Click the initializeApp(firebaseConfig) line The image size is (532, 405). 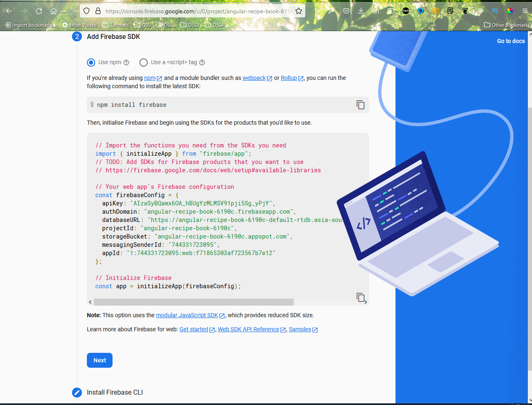168,286
